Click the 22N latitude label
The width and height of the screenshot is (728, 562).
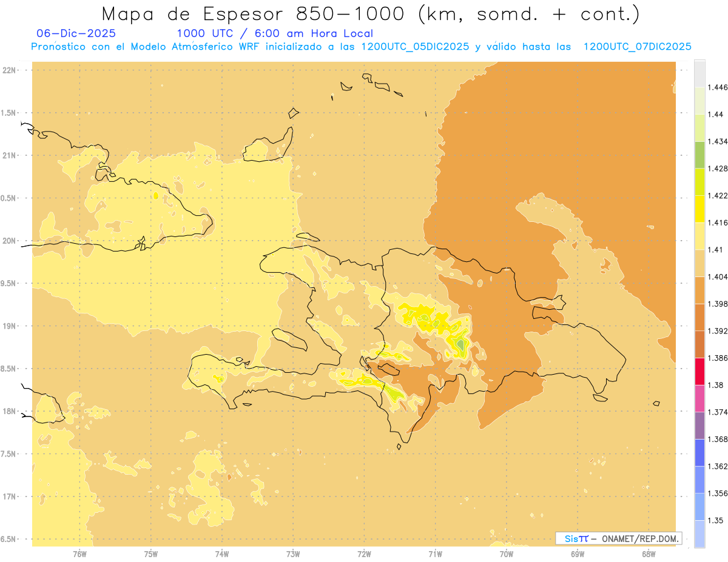[x=9, y=70]
